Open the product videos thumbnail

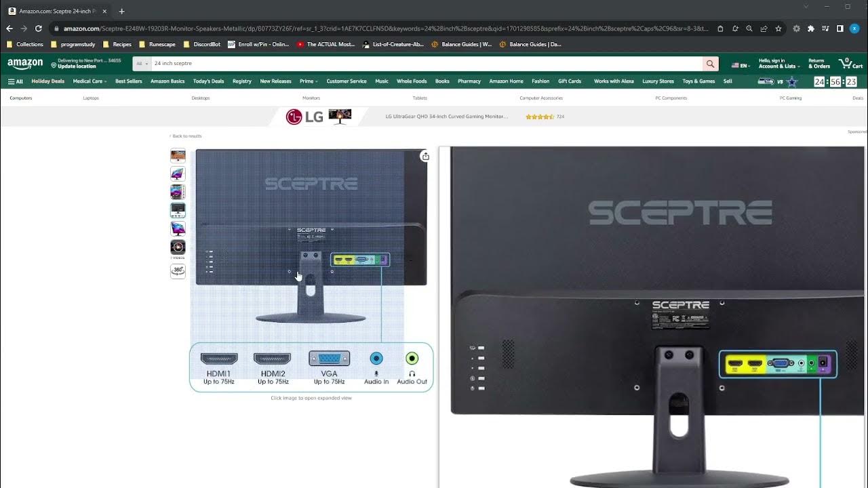click(x=178, y=247)
